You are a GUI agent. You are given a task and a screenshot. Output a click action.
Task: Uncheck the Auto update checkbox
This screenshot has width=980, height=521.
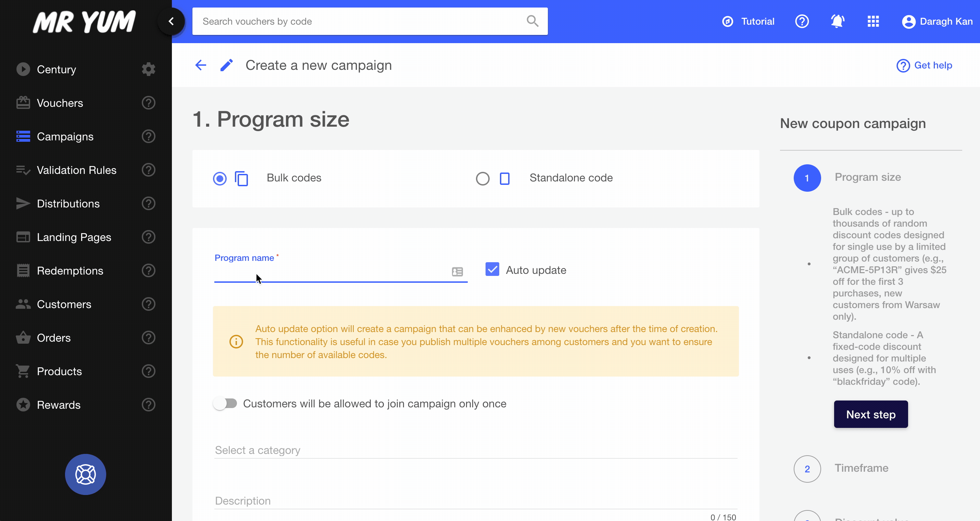pyautogui.click(x=492, y=269)
